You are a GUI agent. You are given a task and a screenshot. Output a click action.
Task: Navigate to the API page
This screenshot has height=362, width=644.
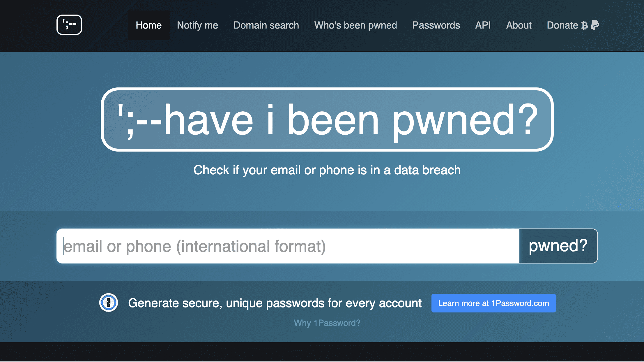[483, 25]
